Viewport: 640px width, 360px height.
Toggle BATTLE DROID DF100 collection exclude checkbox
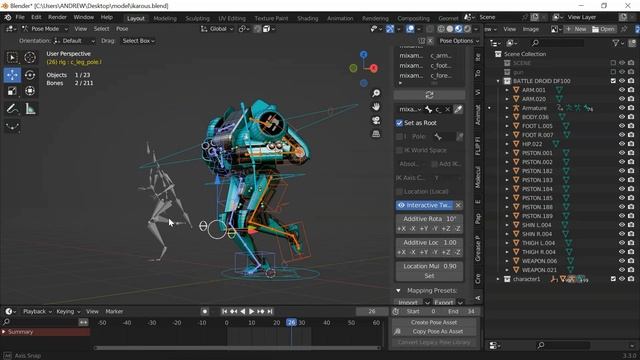613,81
